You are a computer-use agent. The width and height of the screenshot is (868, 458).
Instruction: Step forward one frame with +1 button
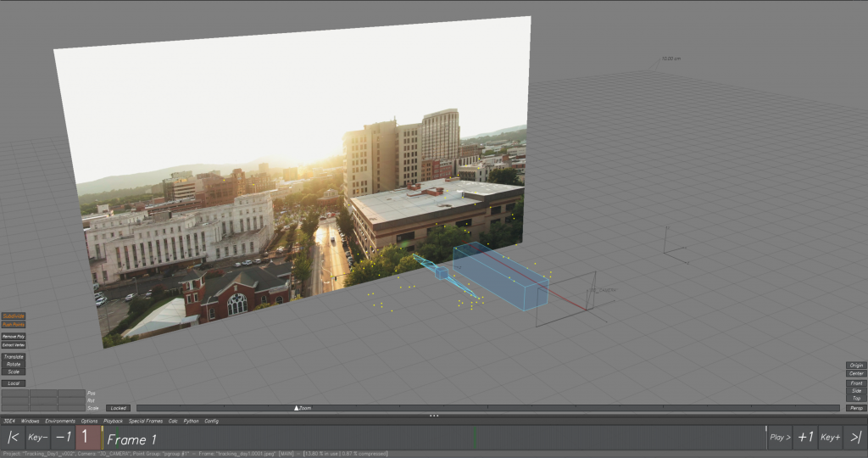point(805,438)
